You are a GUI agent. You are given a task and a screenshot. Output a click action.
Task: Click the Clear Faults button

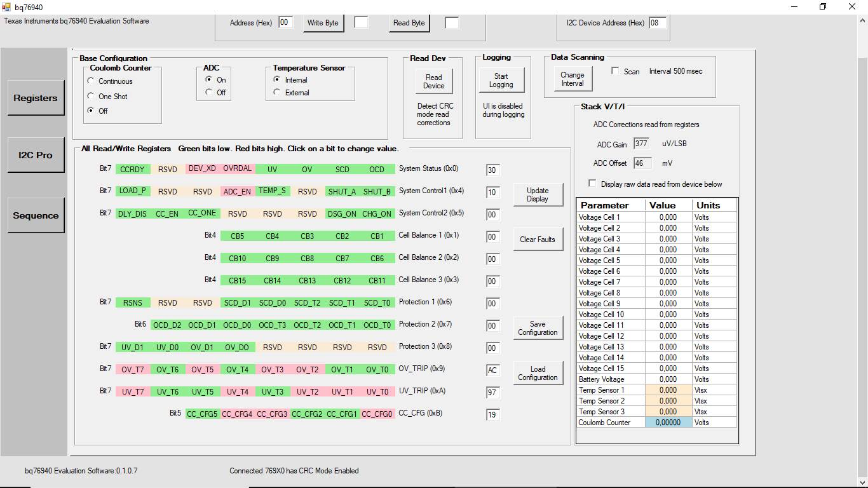click(538, 240)
